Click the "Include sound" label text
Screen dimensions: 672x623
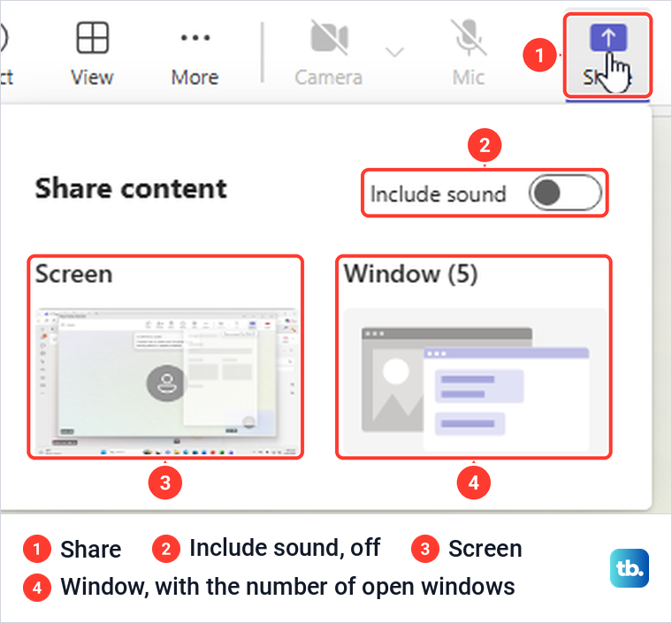pos(438,194)
